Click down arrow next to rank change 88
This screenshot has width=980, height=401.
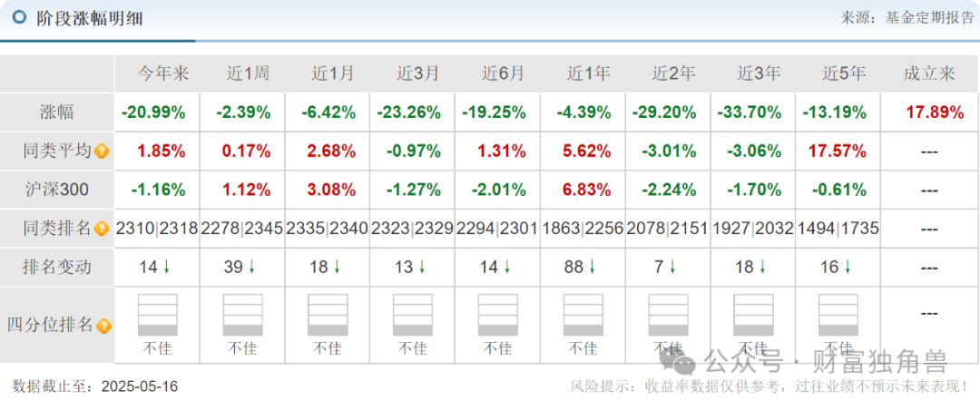(x=593, y=268)
